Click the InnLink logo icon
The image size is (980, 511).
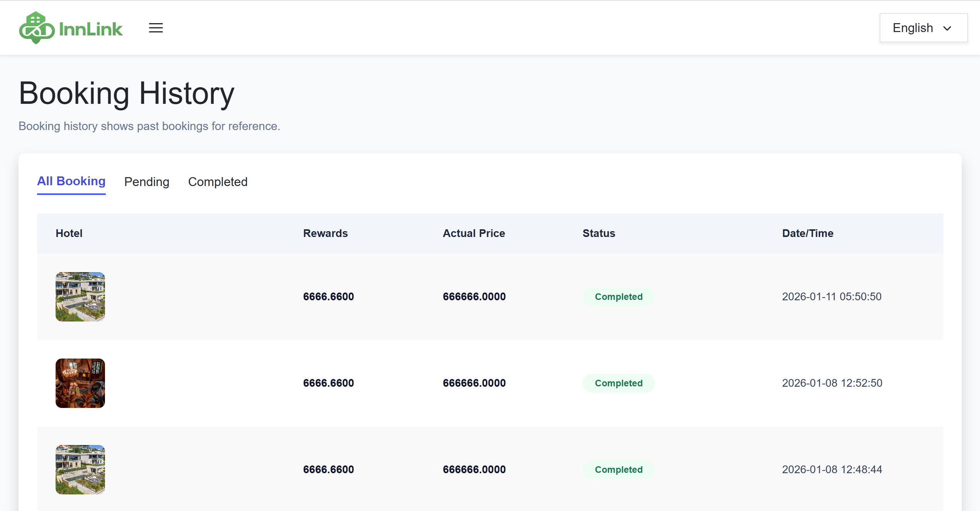37,28
